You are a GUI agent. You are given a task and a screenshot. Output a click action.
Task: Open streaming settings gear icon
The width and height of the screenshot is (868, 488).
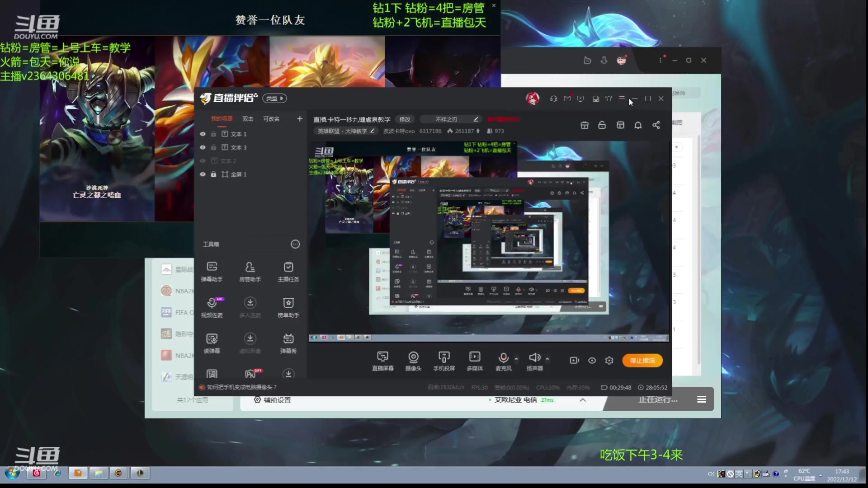pyautogui.click(x=609, y=360)
